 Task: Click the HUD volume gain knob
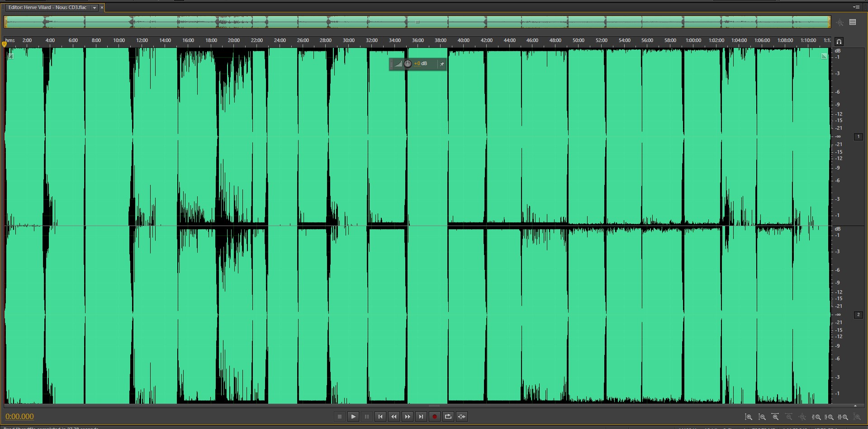pos(408,64)
